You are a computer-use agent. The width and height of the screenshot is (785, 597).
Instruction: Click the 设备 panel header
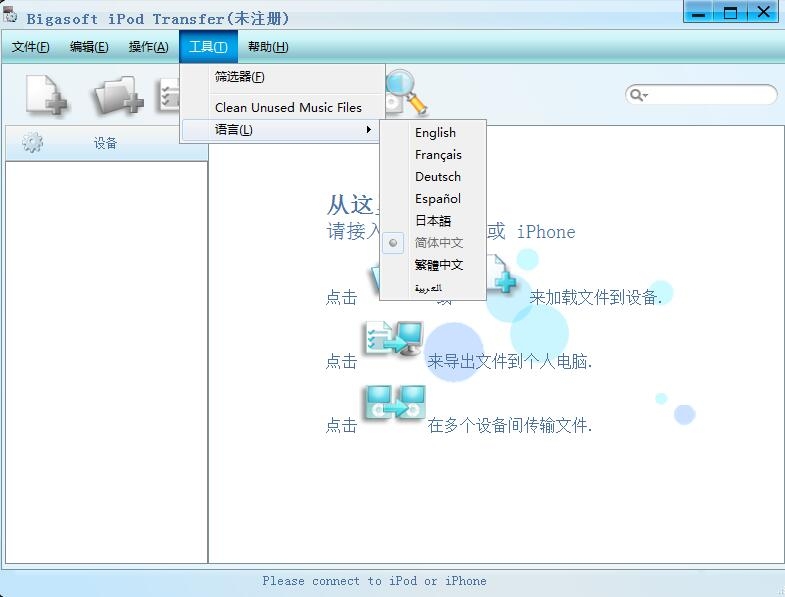(107, 143)
